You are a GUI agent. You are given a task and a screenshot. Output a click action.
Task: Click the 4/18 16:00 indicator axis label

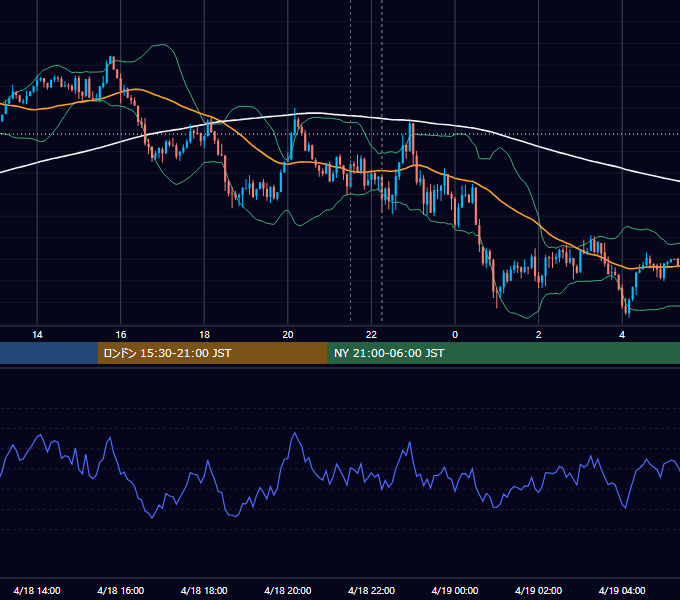(x=121, y=590)
